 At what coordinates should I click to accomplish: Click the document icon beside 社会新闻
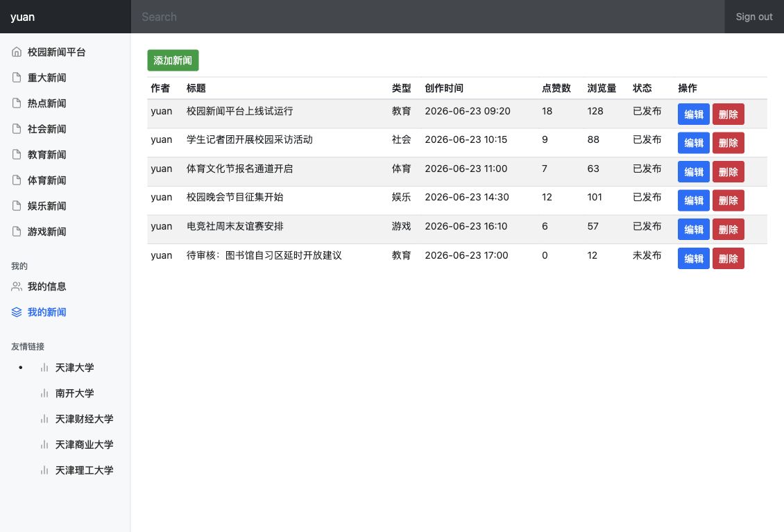point(17,129)
